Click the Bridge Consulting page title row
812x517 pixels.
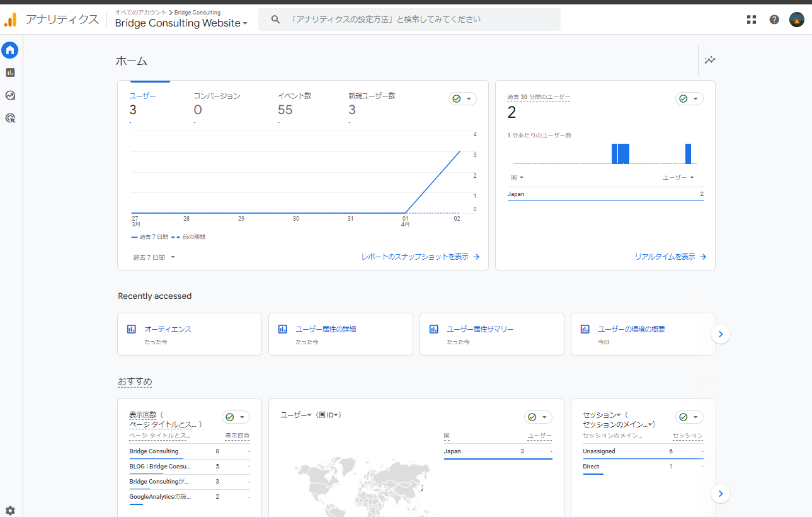click(190, 451)
